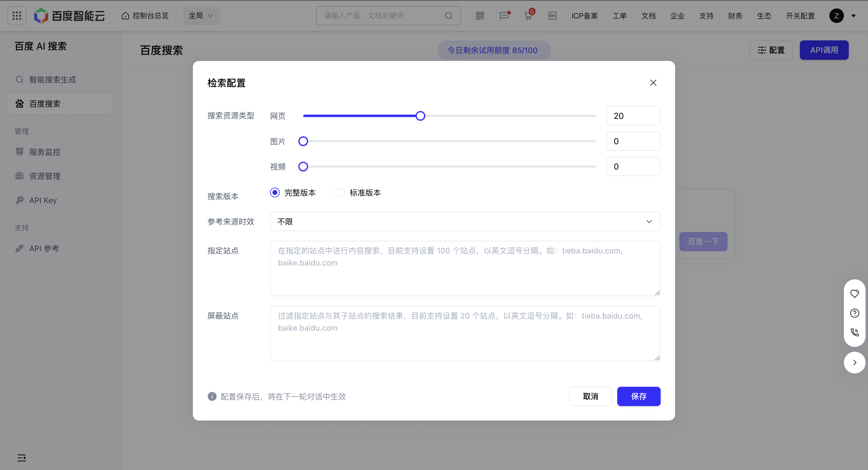Screen dimensions: 868x470
Task: Open the shopping cart with badge 6
Action: click(528, 16)
